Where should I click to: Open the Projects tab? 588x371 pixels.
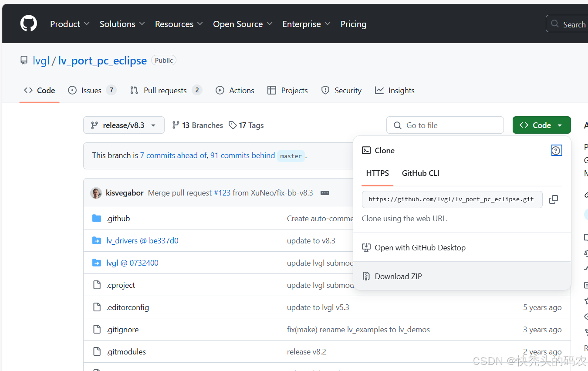pos(287,90)
